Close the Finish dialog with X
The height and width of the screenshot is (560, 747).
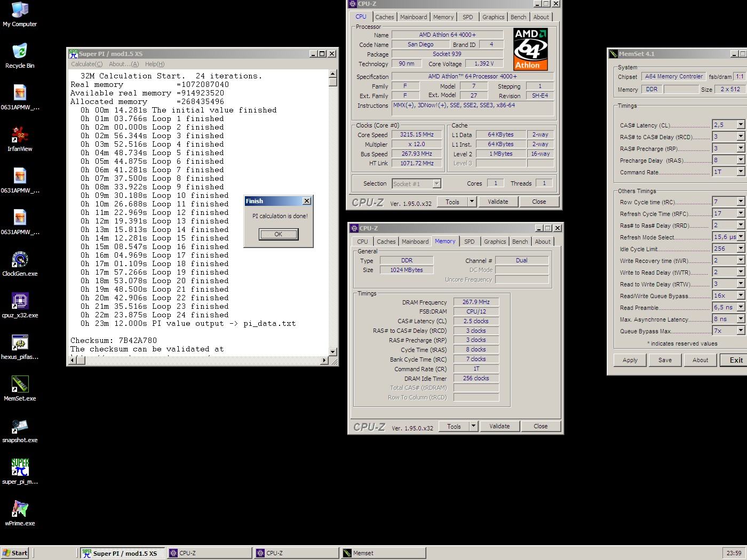tap(306, 201)
